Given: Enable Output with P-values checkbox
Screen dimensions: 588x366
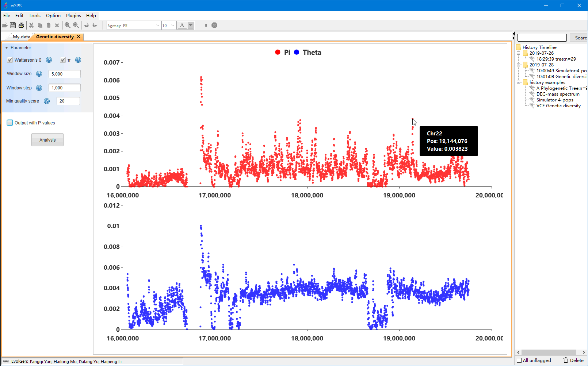Looking at the screenshot, I should (x=10, y=123).
